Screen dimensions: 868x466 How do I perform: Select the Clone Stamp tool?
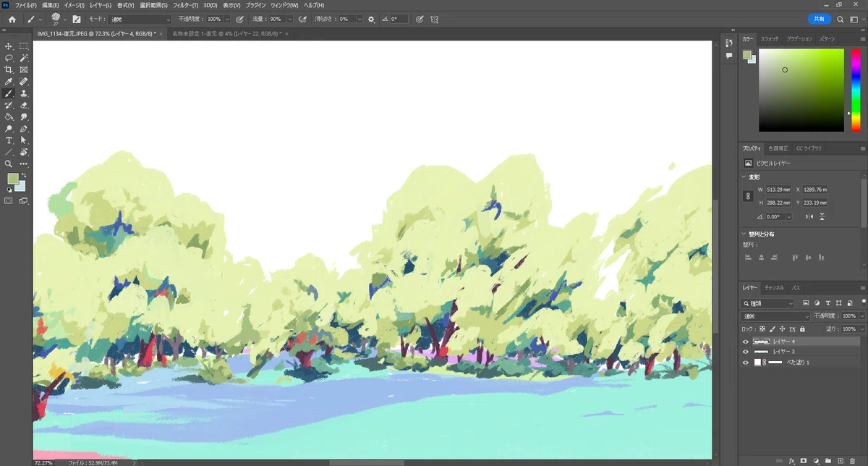pos(24,93)
